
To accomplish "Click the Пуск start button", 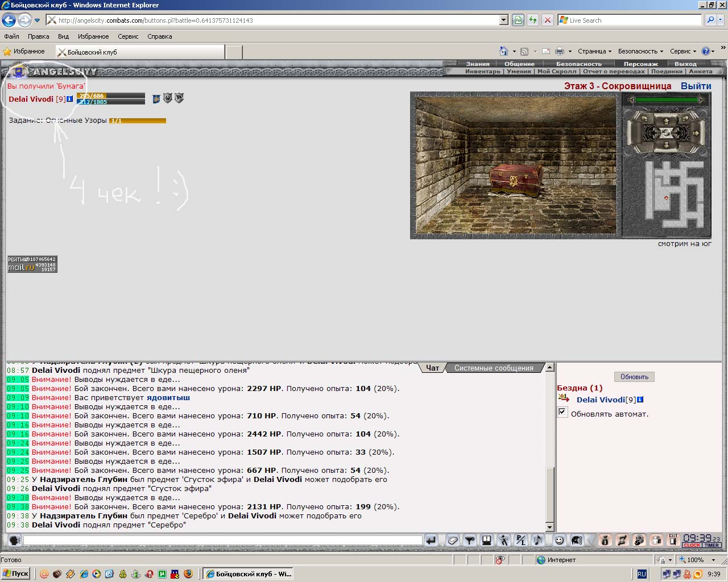I will click(16, 573).
